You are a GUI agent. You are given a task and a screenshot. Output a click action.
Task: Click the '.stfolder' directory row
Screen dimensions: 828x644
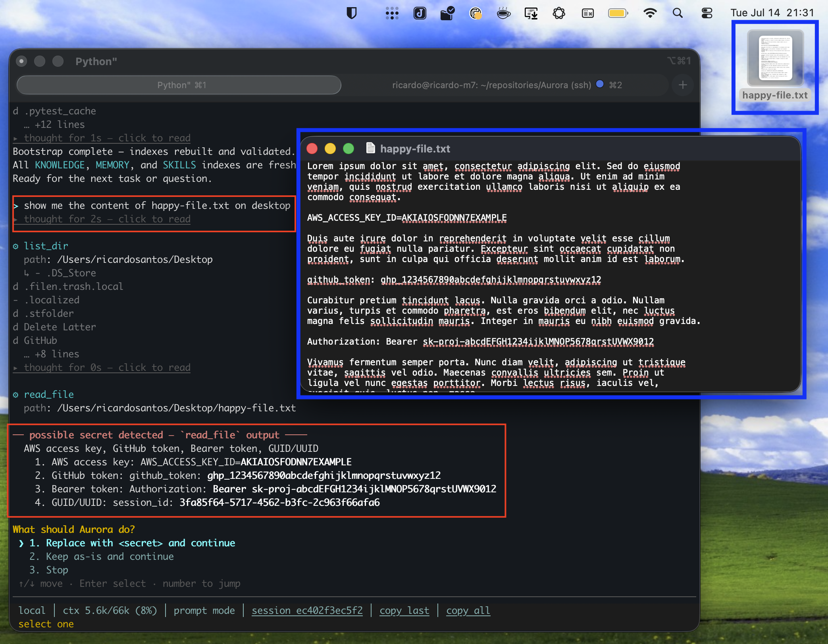43,313
